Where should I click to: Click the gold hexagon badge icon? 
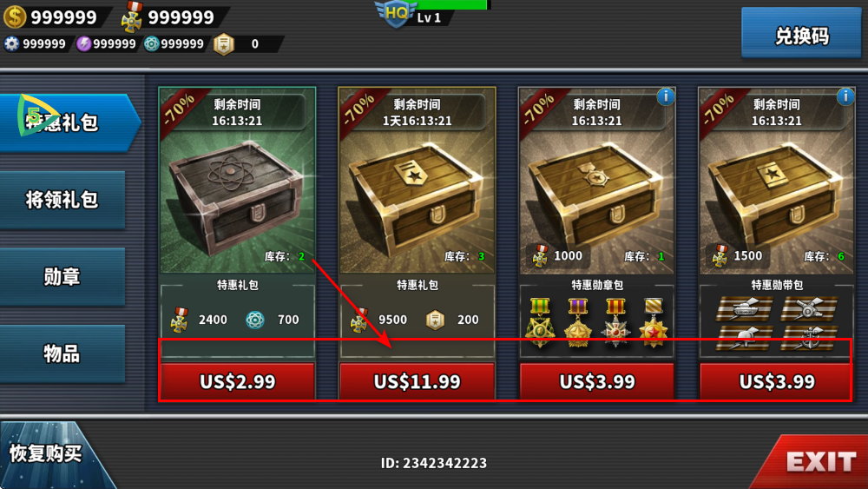pyautogui.click(x=224, y=44)
